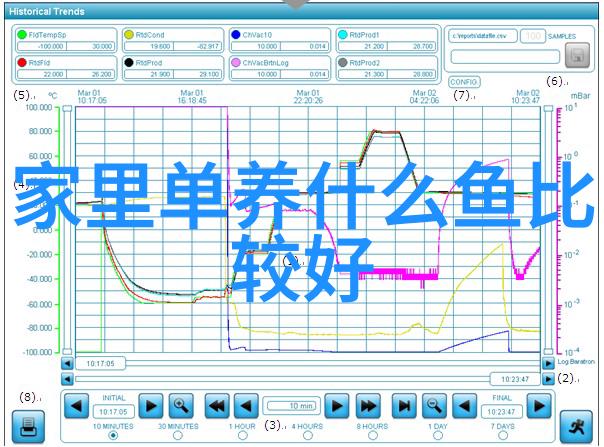
Task: Click the red RtdFld color indicator
Action: (x=22, y=62)
